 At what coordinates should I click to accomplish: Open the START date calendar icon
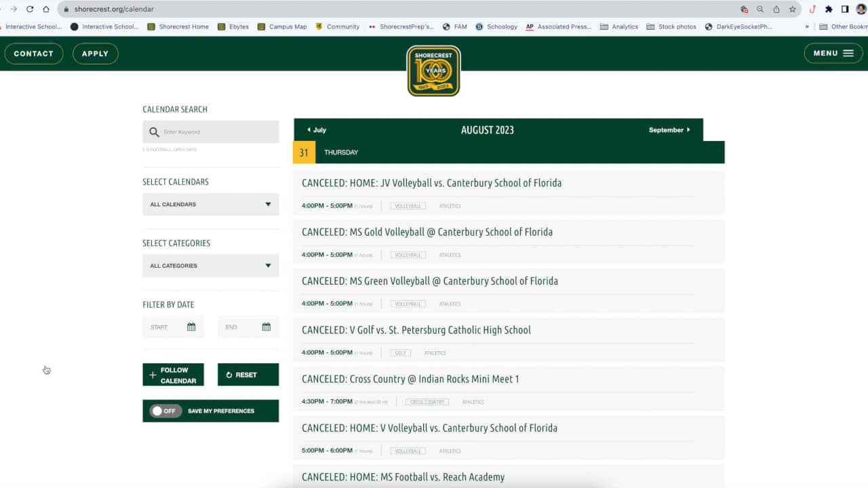pyautogui.click(x=191, y=327)
